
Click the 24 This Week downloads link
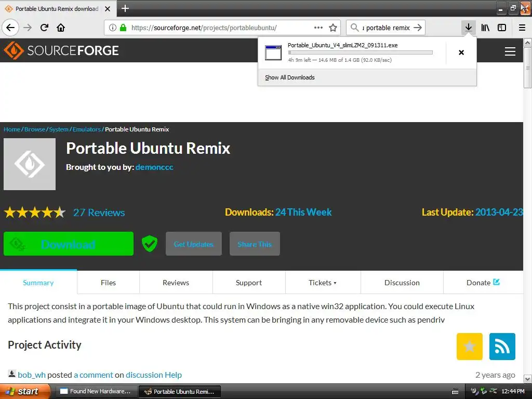(303, 212)
